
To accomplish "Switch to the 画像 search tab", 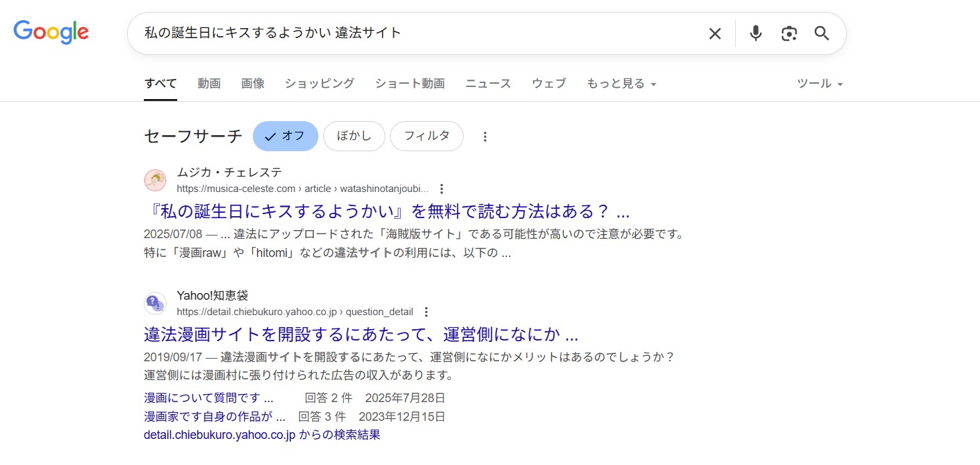I will [x=253, y=83].
